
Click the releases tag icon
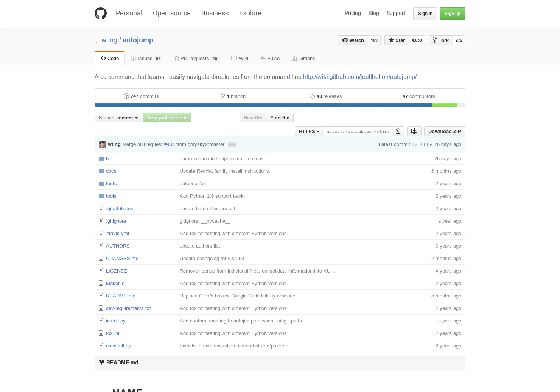pyautogui.click(x=312, y=96)
